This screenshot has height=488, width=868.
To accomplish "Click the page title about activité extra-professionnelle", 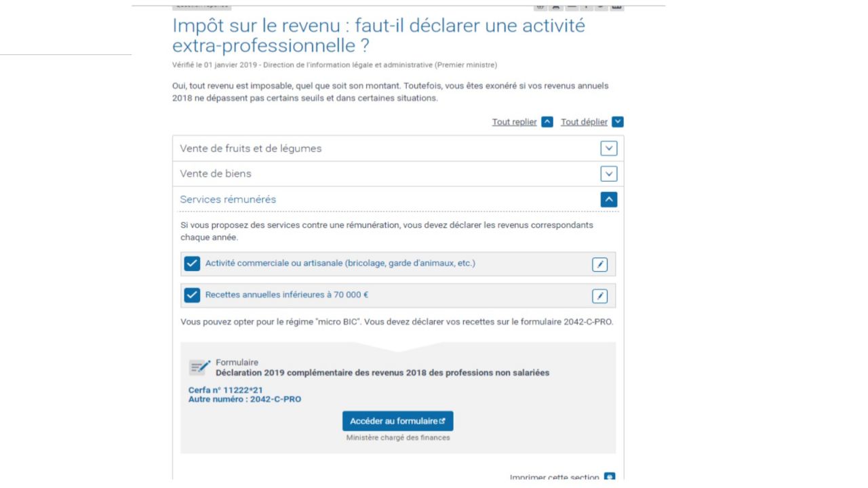I will click(x=378, y=36).
